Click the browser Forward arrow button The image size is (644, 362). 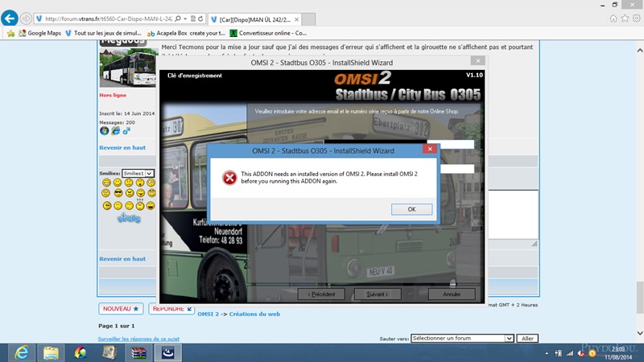26,19
